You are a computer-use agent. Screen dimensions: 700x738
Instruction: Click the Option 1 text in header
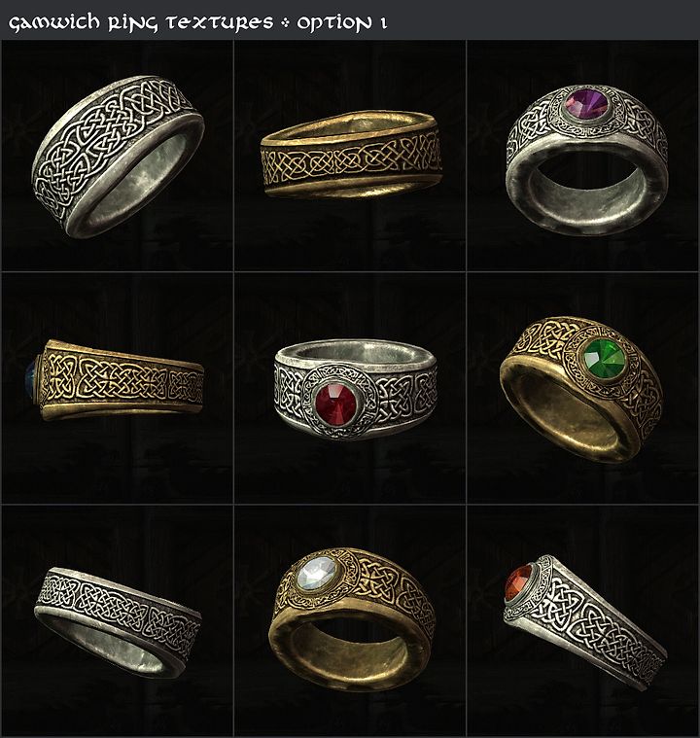[x=342, y=23]
